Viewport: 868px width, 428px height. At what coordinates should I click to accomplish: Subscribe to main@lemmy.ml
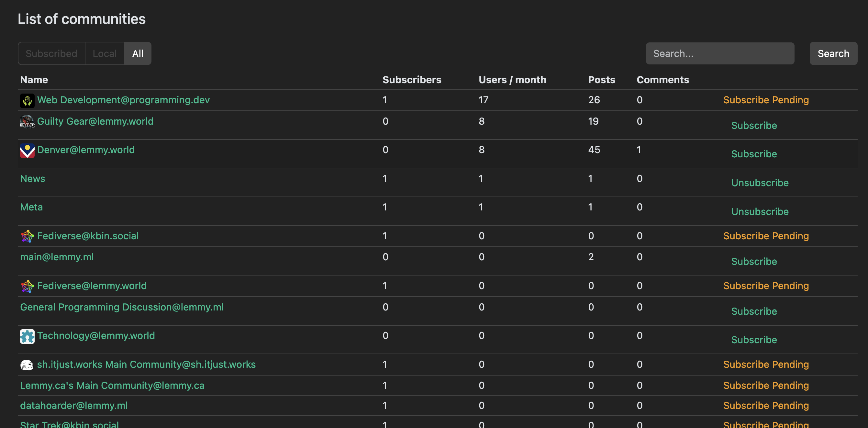click(754, 262)
